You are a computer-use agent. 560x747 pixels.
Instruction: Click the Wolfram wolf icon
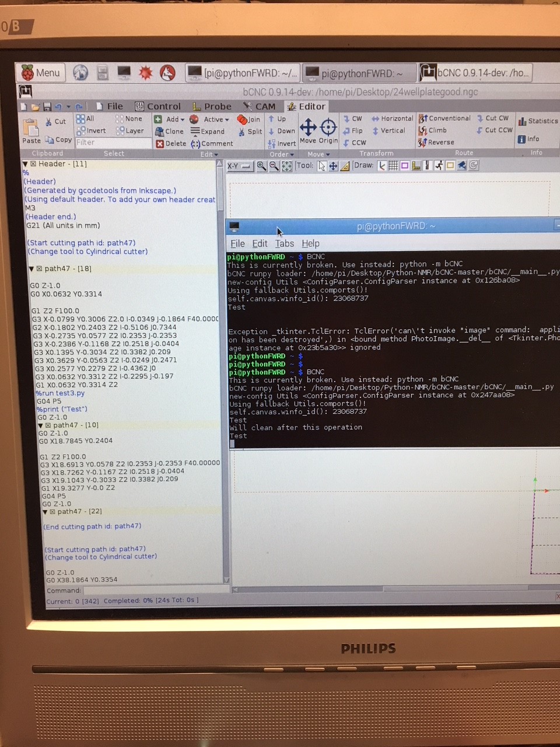167,72
